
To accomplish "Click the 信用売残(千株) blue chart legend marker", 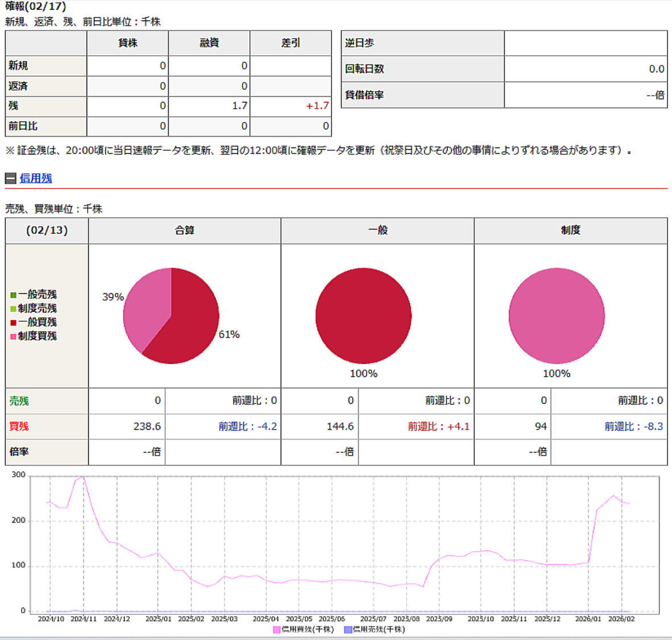I will (348, 630).
